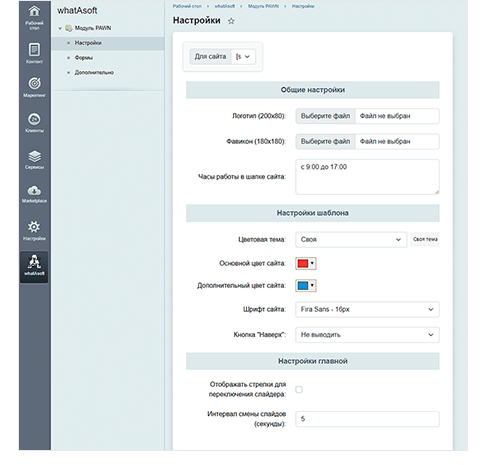Open the Для сайта site dropdown
Image resolution: width=486 pixels, height=465 pixels.
(243, 57)
